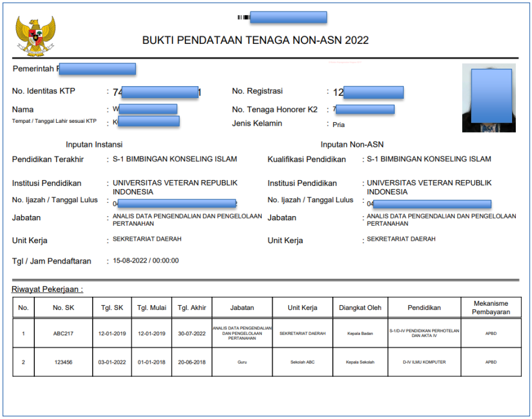Click the 'Guru' job cell
Image resolution: width=532 pixels, height=419 pixels.
(242, 362)
